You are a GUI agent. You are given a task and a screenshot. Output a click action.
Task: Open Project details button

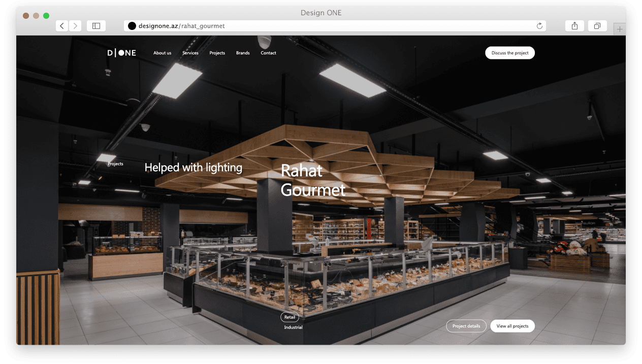pos(466,326)
